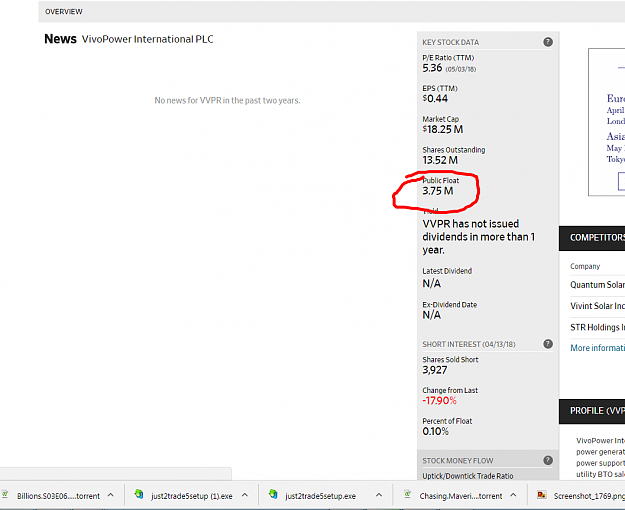Expand options for just2trade5setup.exe download
625x510 pixels.
379,495
